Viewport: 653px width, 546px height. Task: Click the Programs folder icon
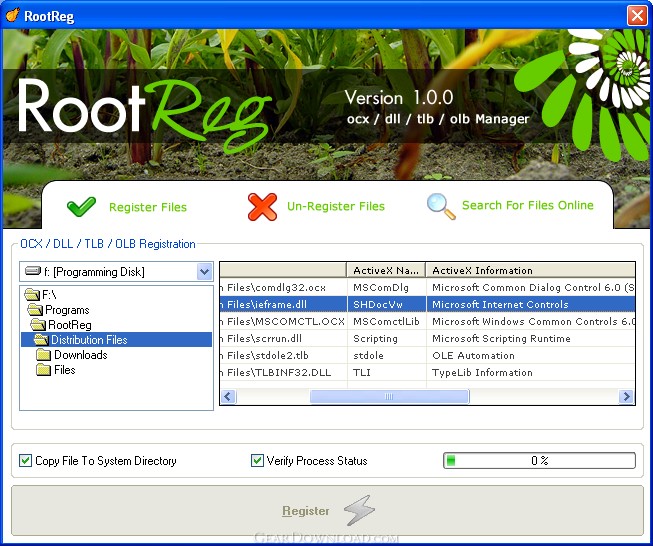click(x=35, y=309)
